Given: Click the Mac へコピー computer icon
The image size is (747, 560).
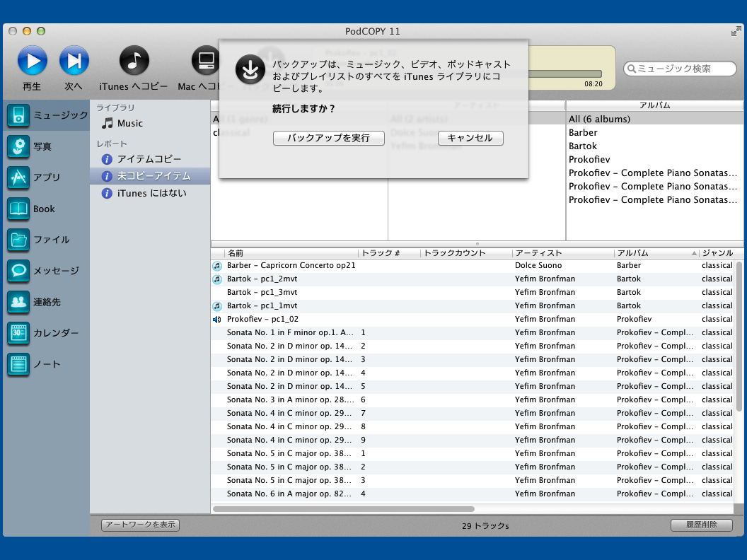Looking at the screenshot, I should pos(205,61).
